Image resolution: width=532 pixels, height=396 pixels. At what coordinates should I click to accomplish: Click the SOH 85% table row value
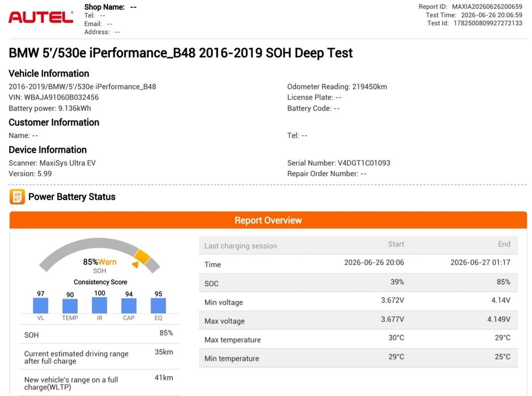point(166,333)
